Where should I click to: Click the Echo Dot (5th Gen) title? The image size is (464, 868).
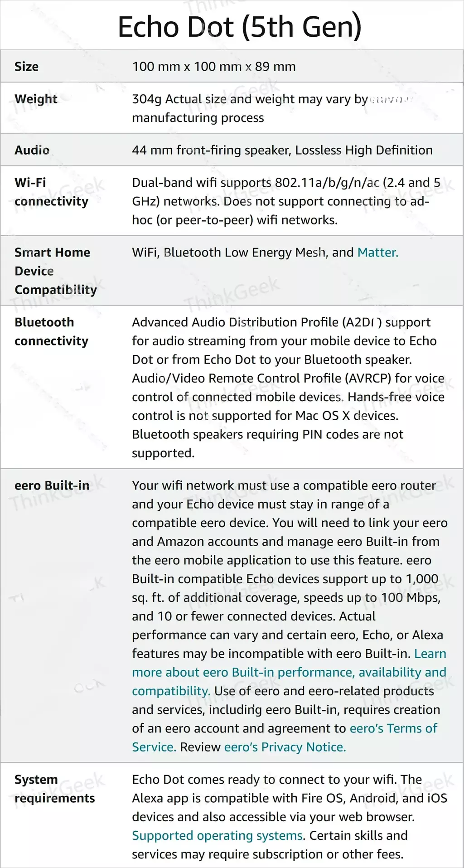point(240,27)
